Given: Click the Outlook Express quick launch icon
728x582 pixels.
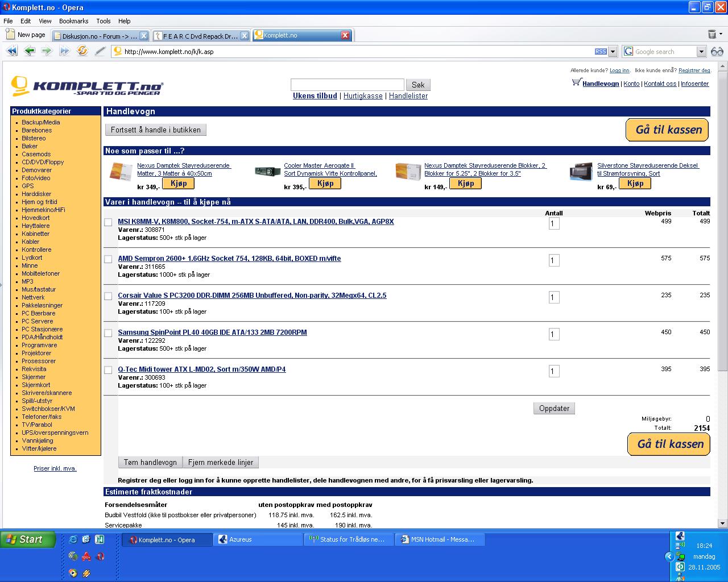Looking at the screenshot, I should click(86, 539).
